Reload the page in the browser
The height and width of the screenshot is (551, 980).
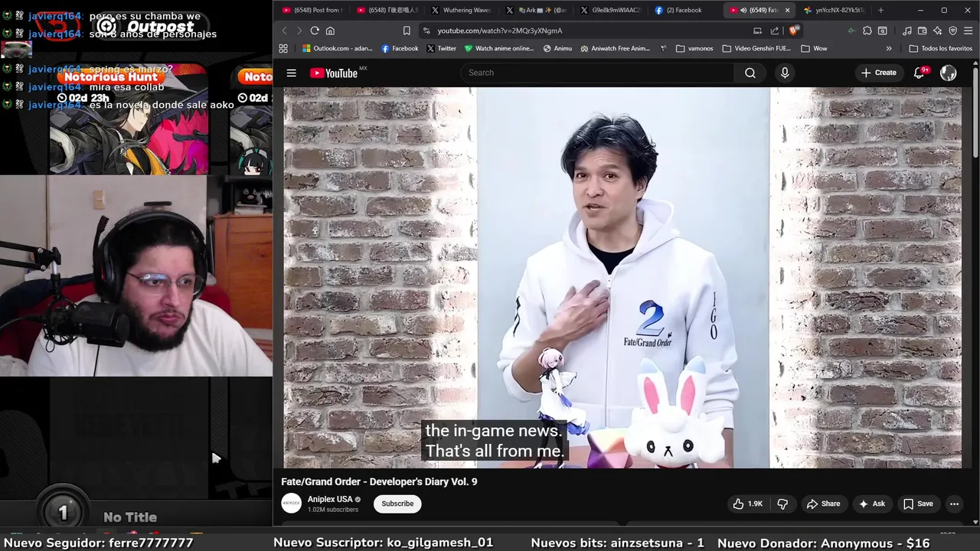click(x=315, y=31)
